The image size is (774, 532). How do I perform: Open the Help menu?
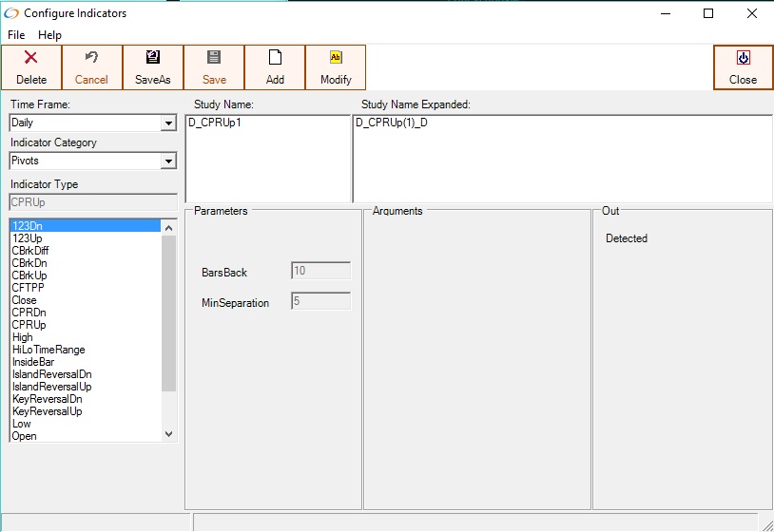pos(49,35)
